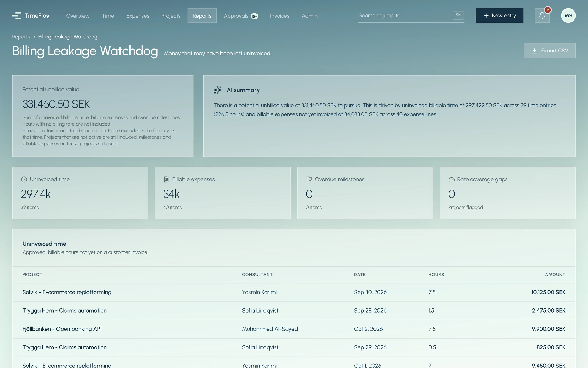The height and width of the screenshot is (368, 588).
Task: Click the 39 items label
Action: [x=30, y=208]
